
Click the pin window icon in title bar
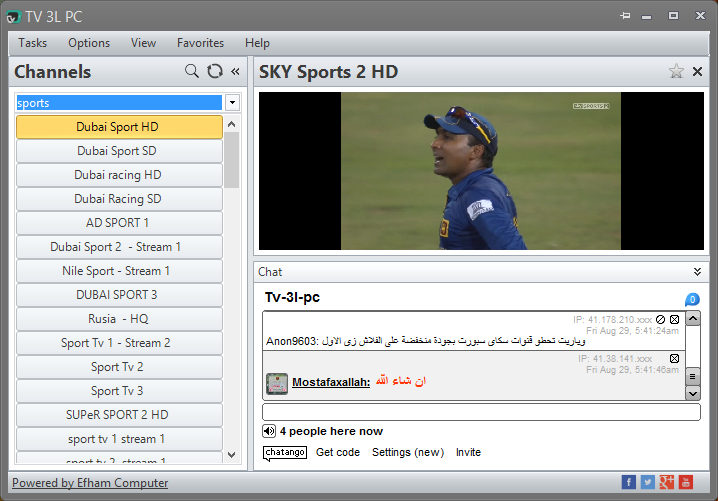click(625, 16)
